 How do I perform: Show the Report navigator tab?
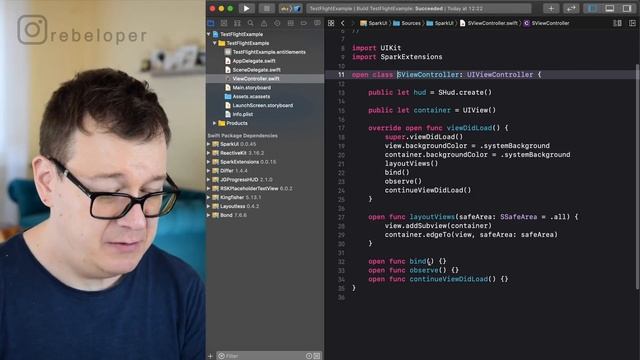317,23
